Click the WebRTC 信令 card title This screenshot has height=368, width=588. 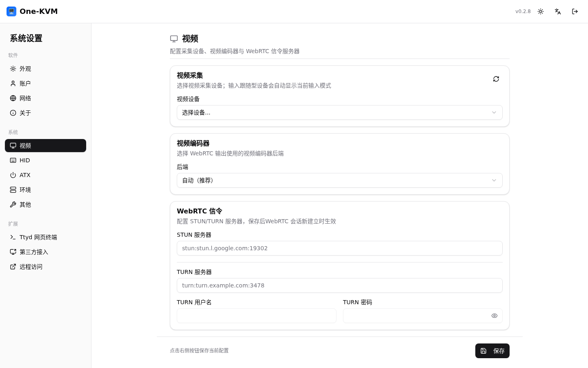coord(200,211)
